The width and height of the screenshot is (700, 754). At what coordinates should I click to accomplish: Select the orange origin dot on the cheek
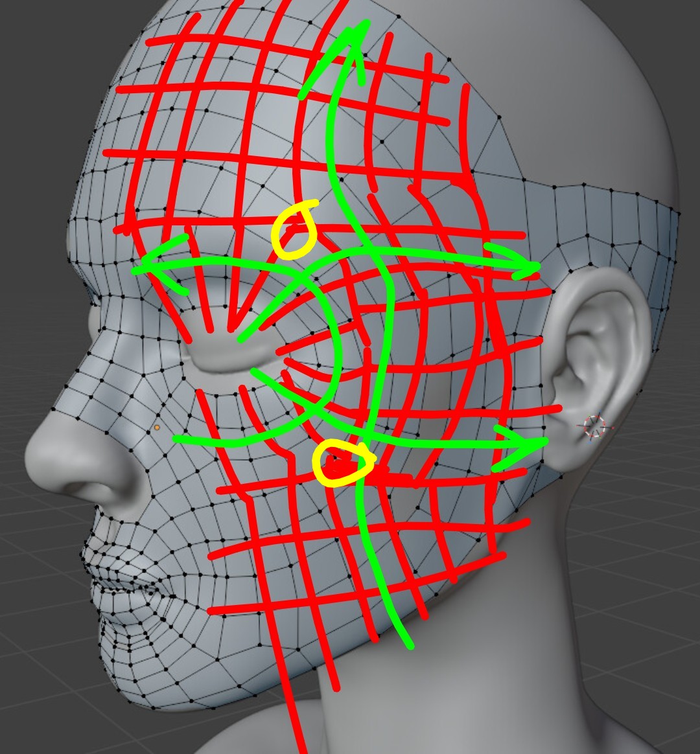(157, 427)
